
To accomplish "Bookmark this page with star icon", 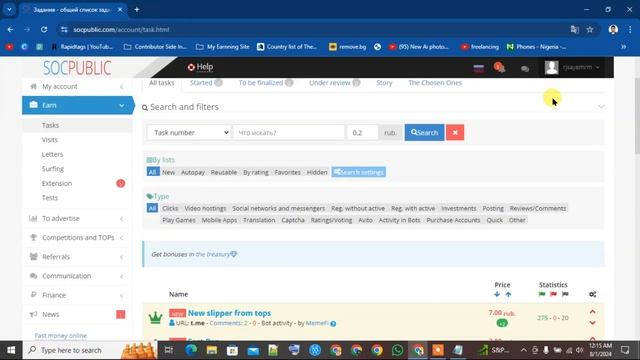I will (x=590, y=29).
